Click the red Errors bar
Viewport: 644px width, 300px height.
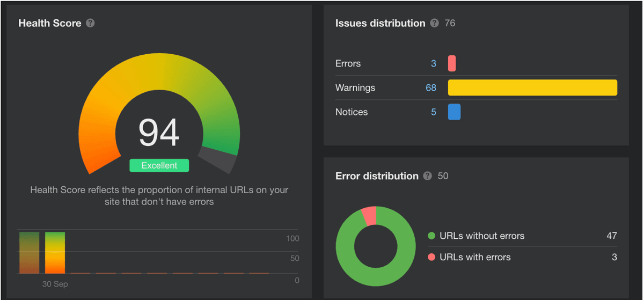point(452,63)
